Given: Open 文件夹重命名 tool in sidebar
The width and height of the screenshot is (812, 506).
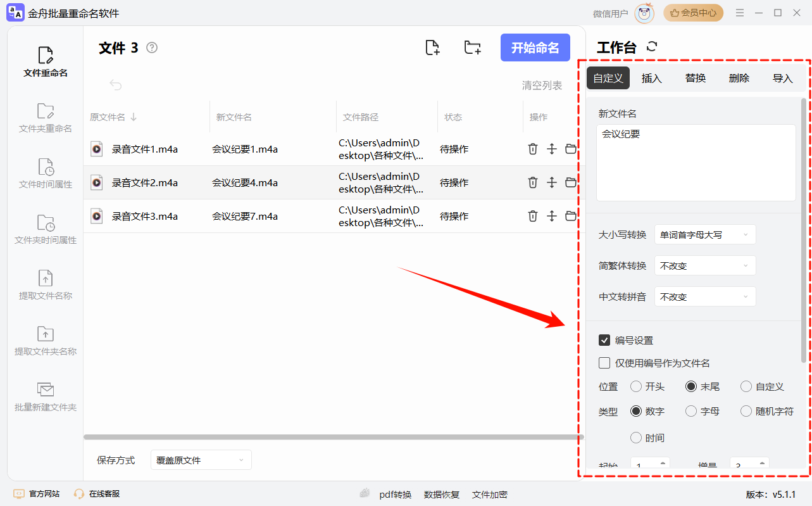Looking at the screenshot, I should [45, 118].
